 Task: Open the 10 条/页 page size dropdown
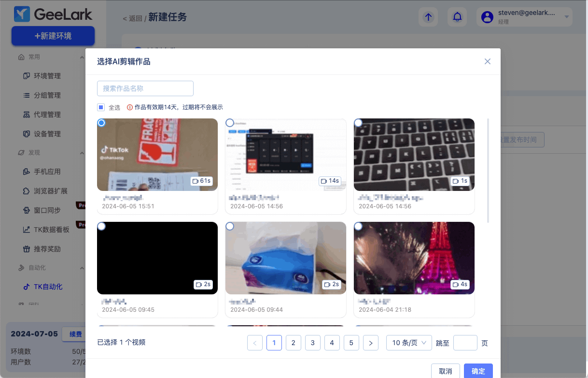[409, 343]
